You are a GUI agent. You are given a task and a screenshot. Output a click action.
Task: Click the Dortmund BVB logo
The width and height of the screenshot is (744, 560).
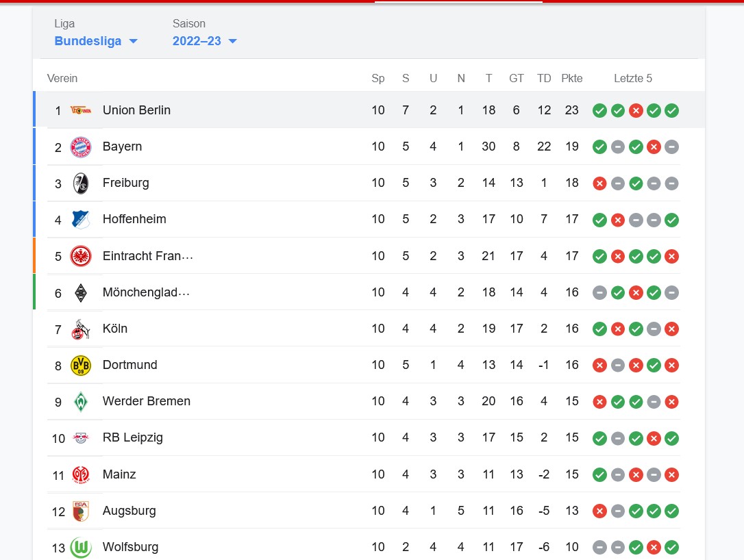tap(81, 365)
